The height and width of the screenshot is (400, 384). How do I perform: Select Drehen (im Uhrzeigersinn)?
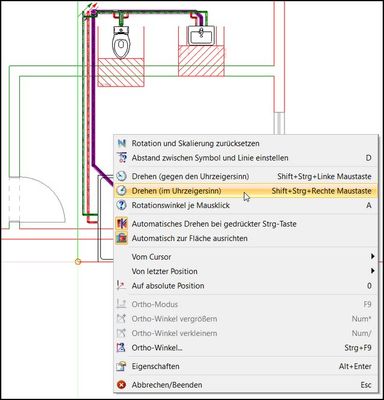point(246,191)
